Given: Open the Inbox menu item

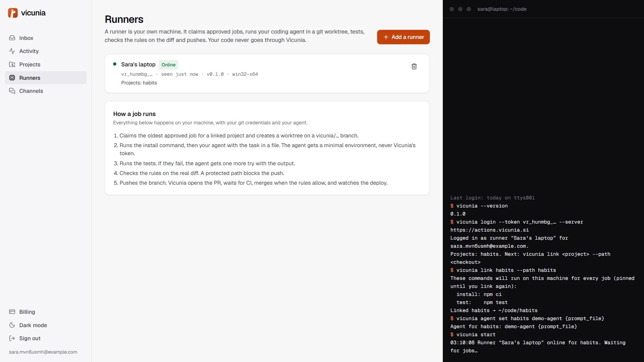Looking at the screenshot, I should (x=46, y=38).
